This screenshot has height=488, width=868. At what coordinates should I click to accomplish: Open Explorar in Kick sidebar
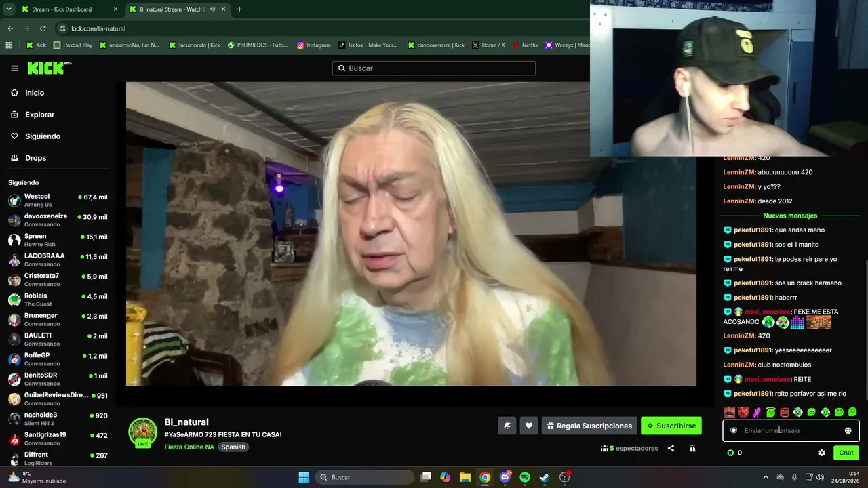(39, 115)
